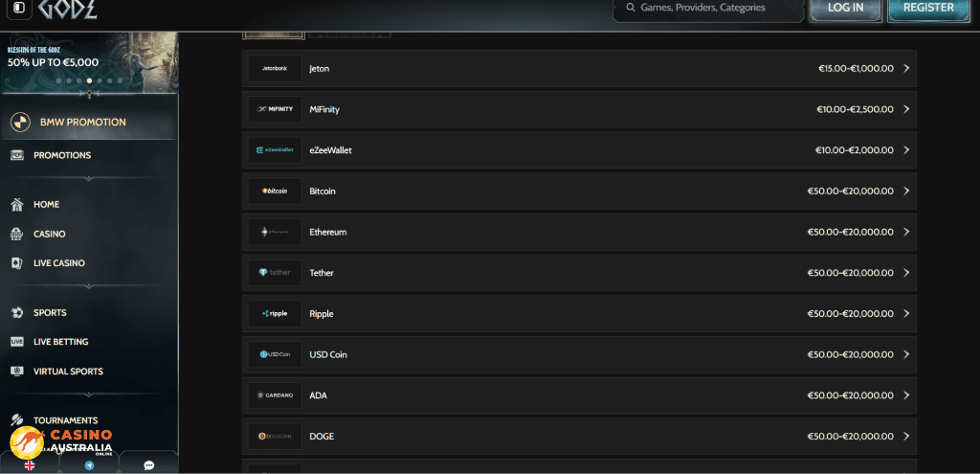Click the Casino slot icon
Screen dimensions: 980x474
[x=17, y=234]
